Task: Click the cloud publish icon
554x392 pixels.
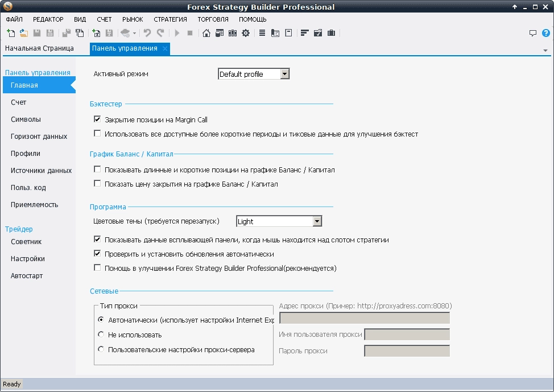Action: point(125,33)
